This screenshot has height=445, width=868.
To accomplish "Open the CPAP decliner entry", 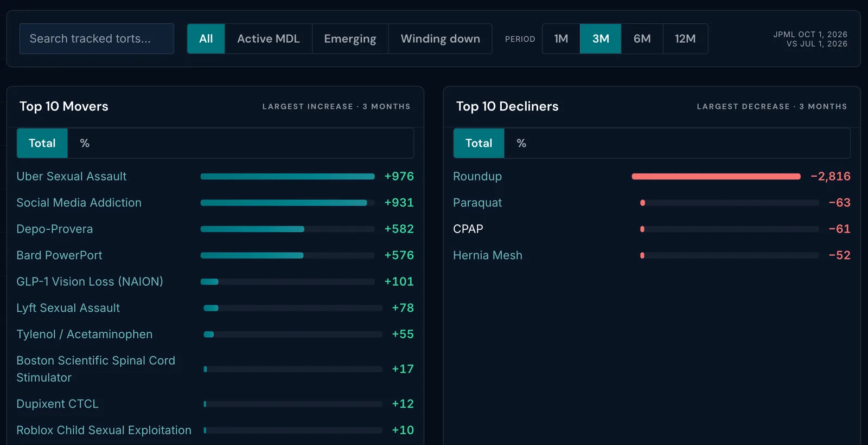I will click(x=468, y=229).
